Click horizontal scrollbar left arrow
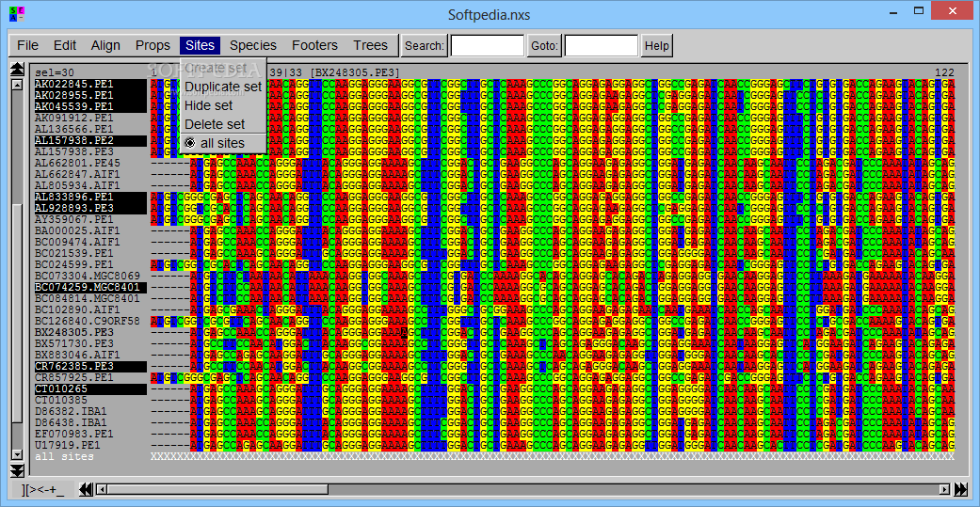Viewport: 980px width, 507px height. (x=100, y=489)
